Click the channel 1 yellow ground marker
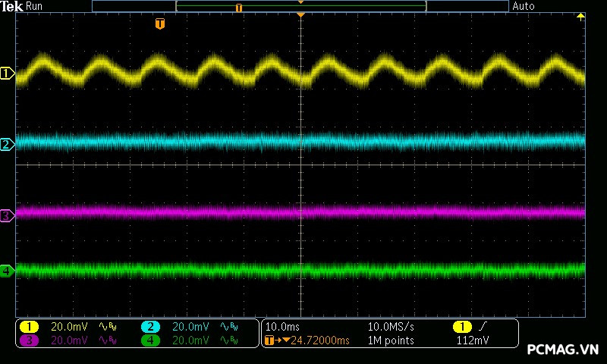The image size is (607, 364). 8,74
